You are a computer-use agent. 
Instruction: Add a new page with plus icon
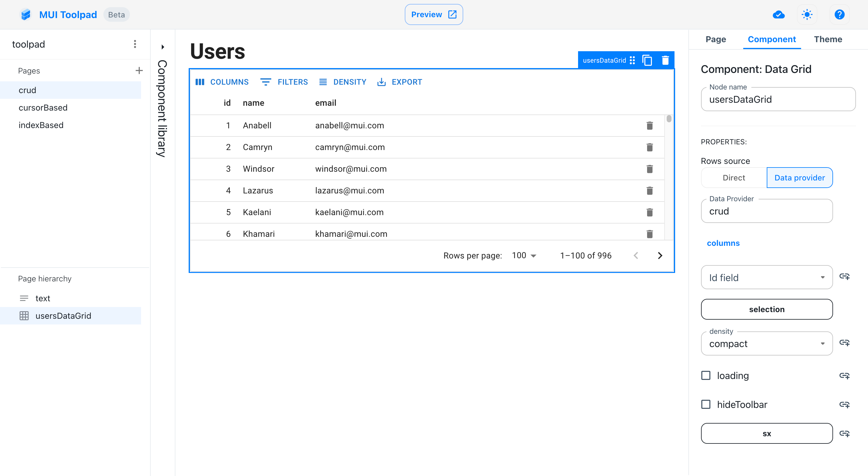click(139, 70)
